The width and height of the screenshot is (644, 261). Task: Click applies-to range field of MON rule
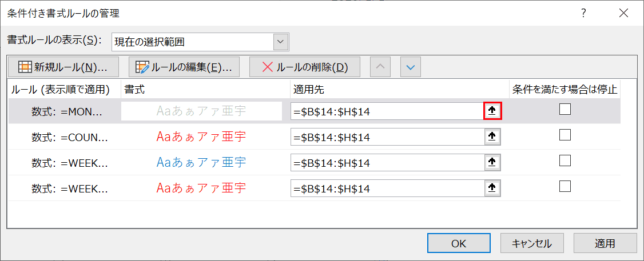(387, 111)
